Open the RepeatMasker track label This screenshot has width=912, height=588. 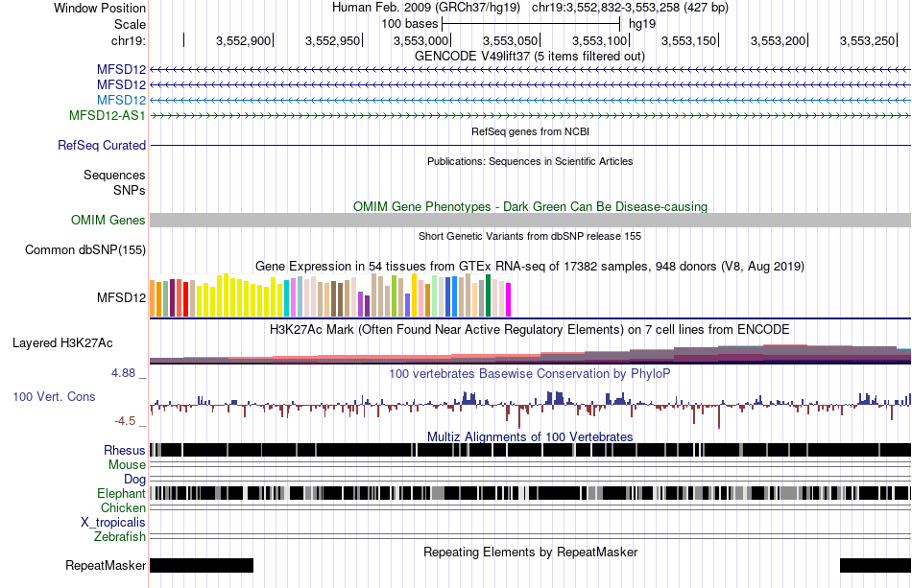click(x=106, y=565)
